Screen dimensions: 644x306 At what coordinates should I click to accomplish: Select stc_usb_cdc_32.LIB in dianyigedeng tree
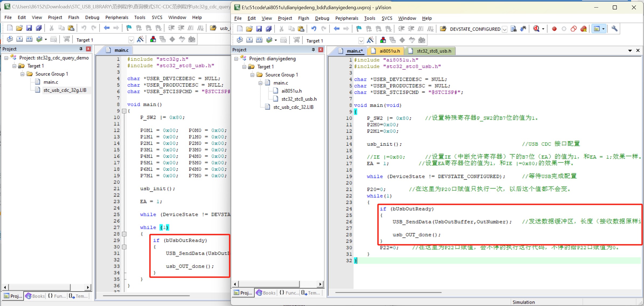tap(293, 107)
